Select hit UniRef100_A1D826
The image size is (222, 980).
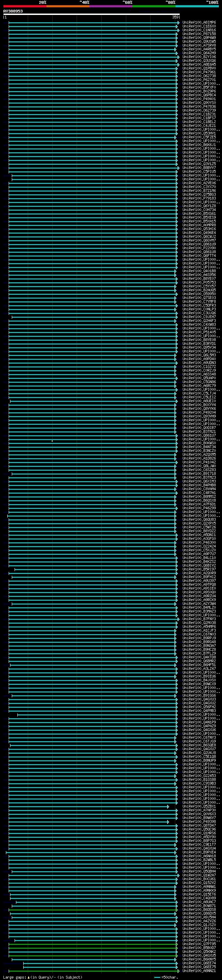point(199,459)
